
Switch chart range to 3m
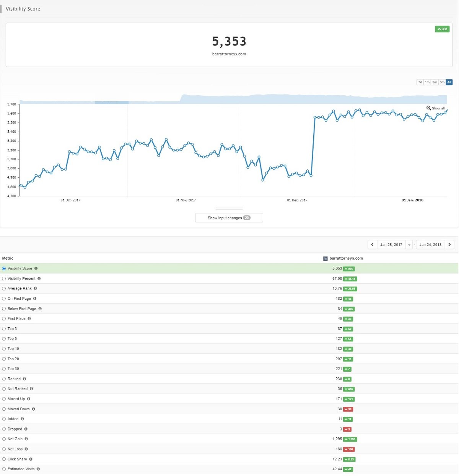coord(435,82)
